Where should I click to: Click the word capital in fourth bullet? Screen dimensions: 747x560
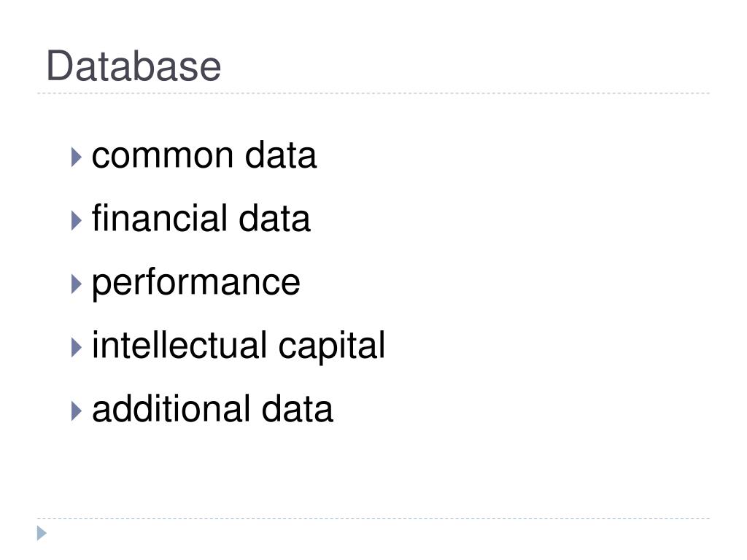point(332,346)
